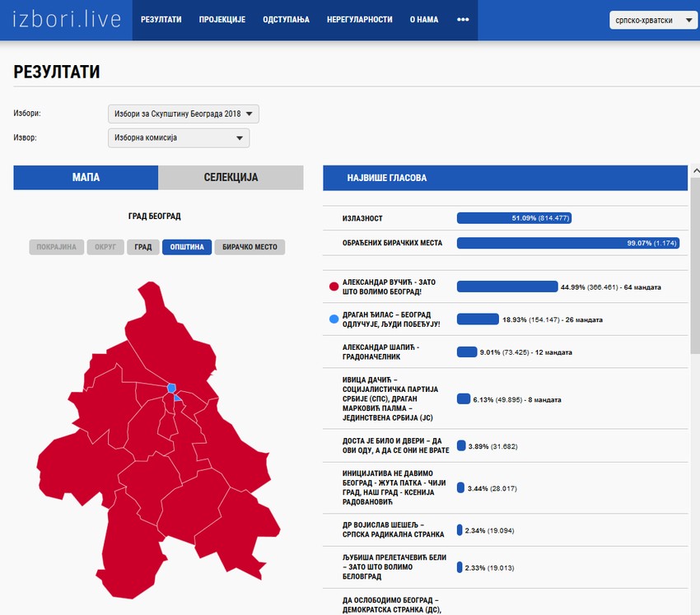Open the Одступања menu item

coord(286,20)
